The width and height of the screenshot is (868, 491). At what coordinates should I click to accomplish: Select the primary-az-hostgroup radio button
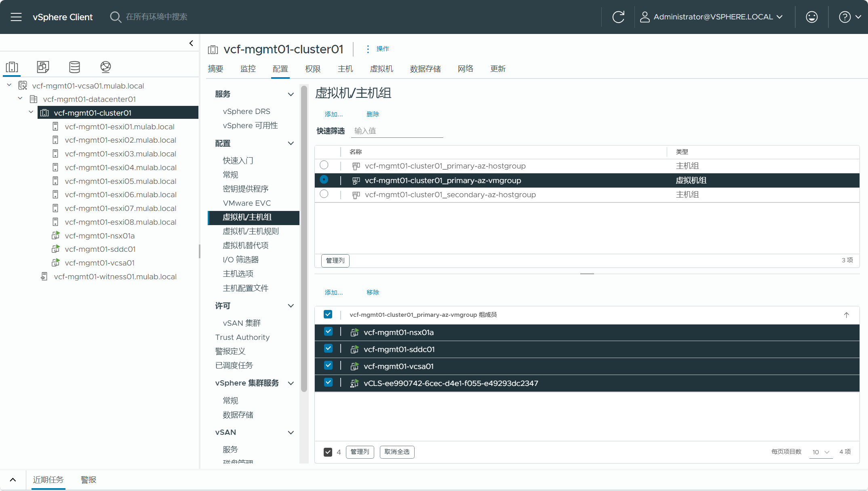click(x=324, y=165)
